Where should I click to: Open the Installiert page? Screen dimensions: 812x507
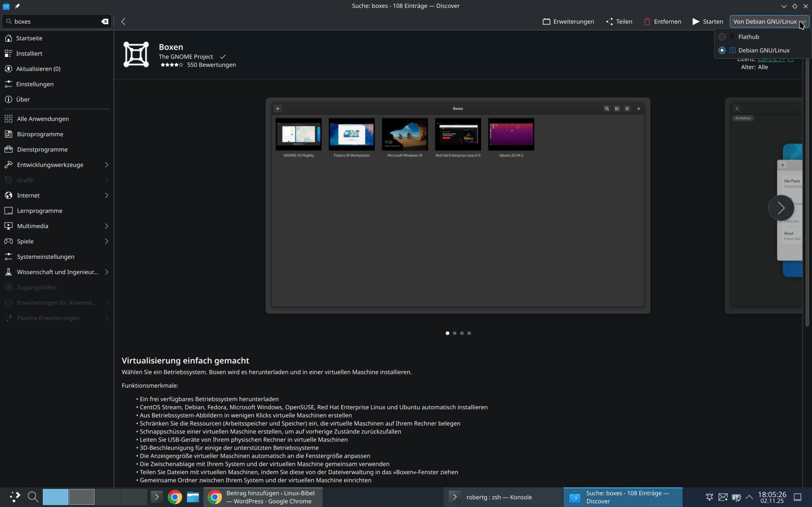click(29, 53)
